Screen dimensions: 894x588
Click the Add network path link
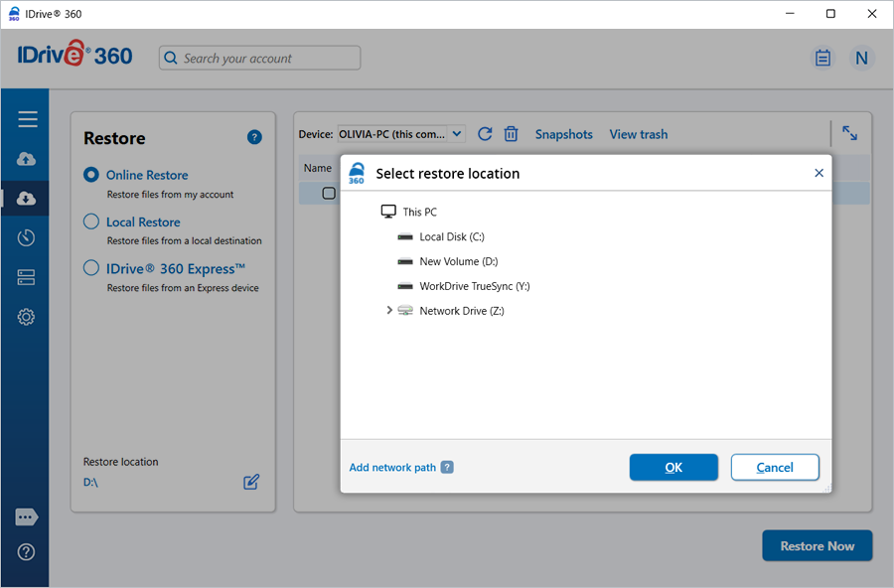[392, 467]
